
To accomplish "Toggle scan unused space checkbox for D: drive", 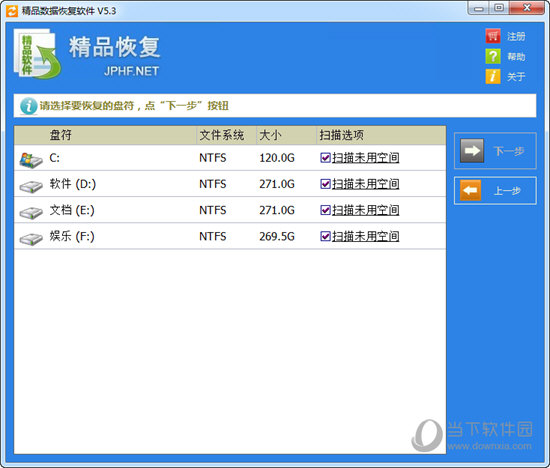I will (x=325, y=184).
